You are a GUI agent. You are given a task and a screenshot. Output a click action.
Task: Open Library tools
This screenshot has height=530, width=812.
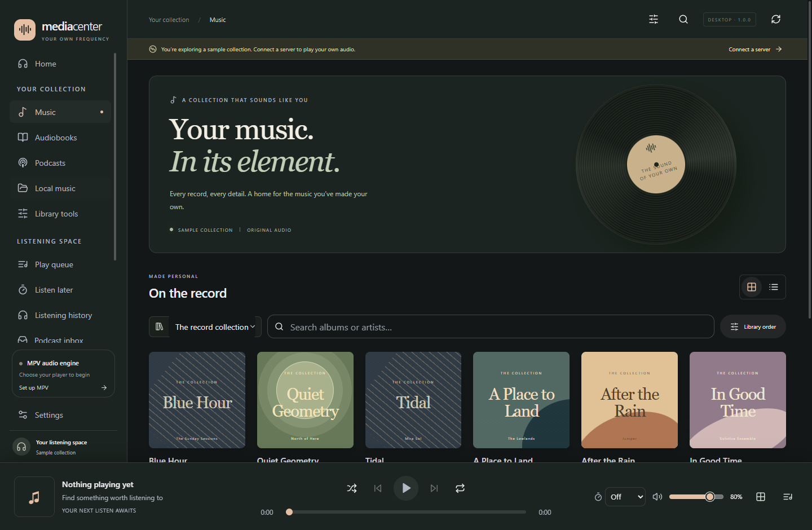60,214
